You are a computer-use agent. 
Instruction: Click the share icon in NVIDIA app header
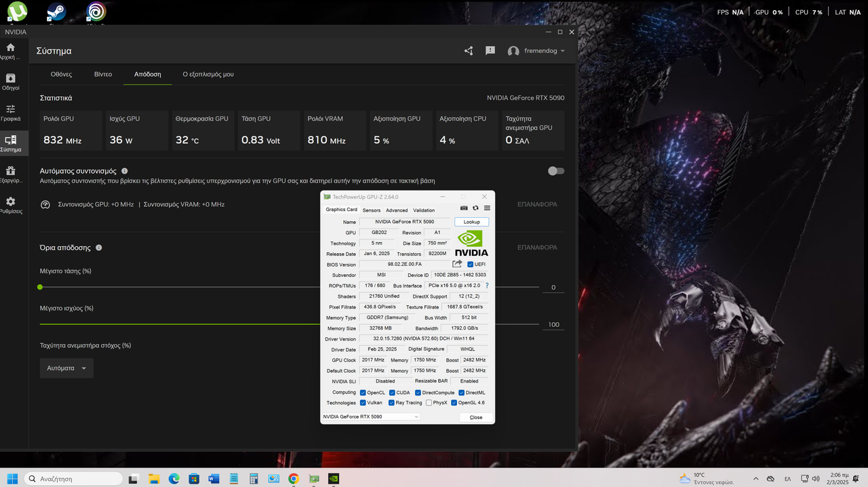tap(469, 51)
